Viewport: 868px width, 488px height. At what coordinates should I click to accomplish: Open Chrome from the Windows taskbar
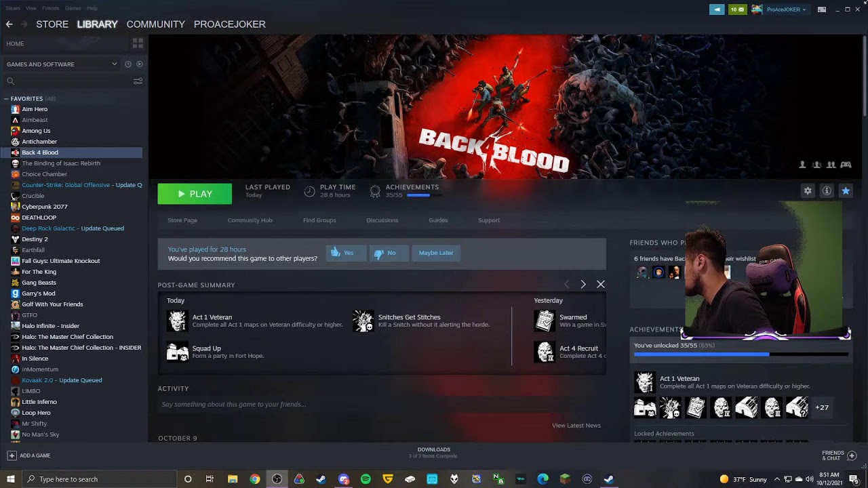(254, 479)
